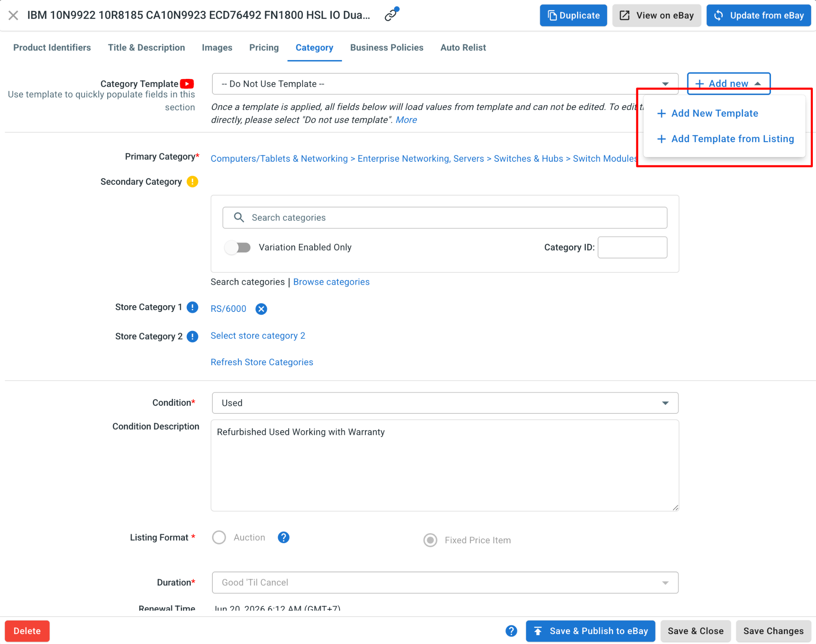Select the Category tab
The width and height of the screenshot is (816, 644).
click(314, 48)
